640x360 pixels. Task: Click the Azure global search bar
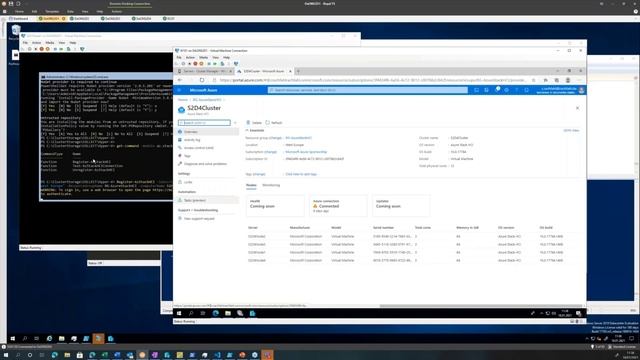[367, 90]
